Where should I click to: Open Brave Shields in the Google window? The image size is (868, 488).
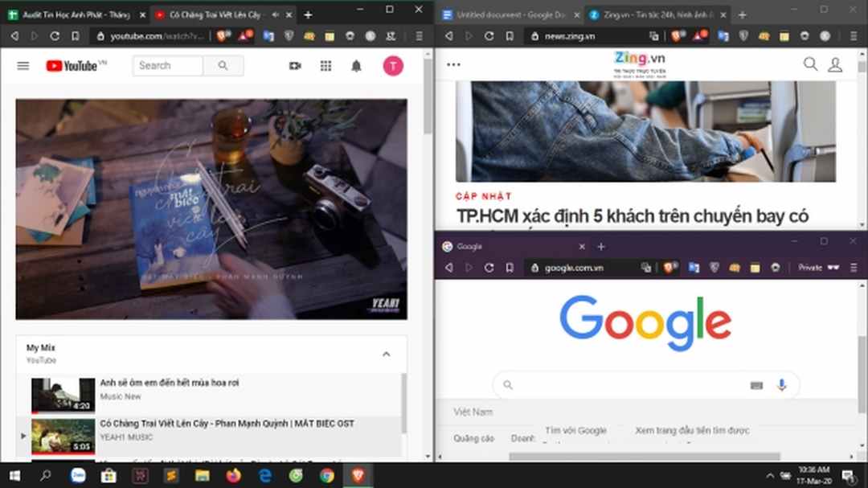(x=669, y=268)
